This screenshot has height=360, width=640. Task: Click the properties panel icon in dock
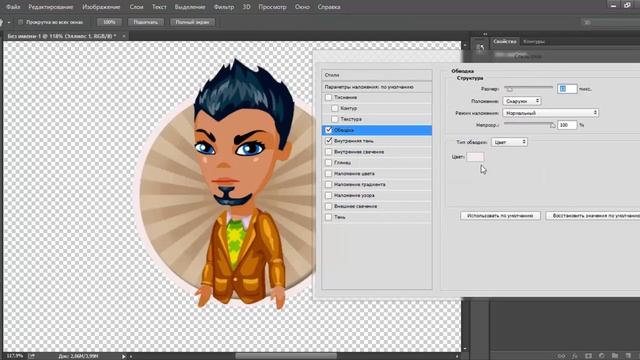tap(480, 47)
